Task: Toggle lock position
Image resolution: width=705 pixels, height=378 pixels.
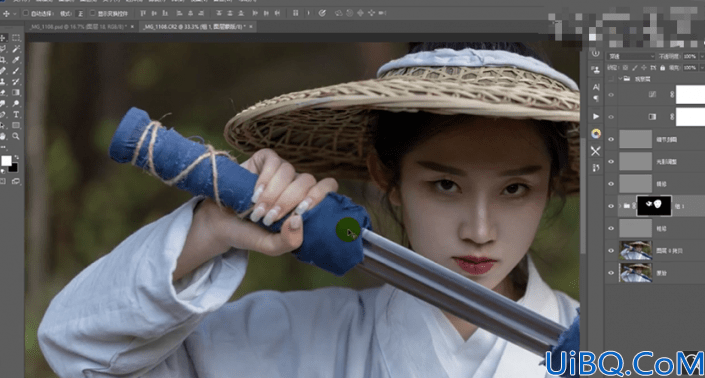Action: pos(644,68)
